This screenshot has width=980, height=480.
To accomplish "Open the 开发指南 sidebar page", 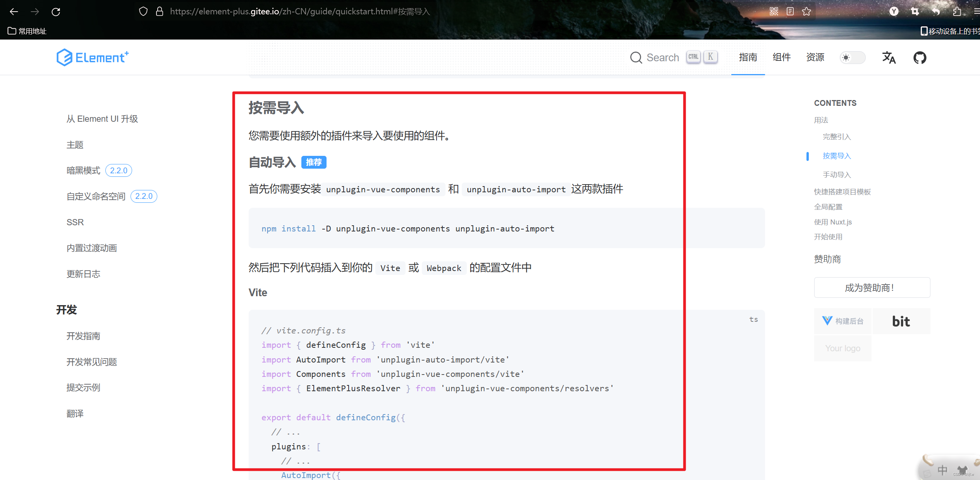I will 83,336.
